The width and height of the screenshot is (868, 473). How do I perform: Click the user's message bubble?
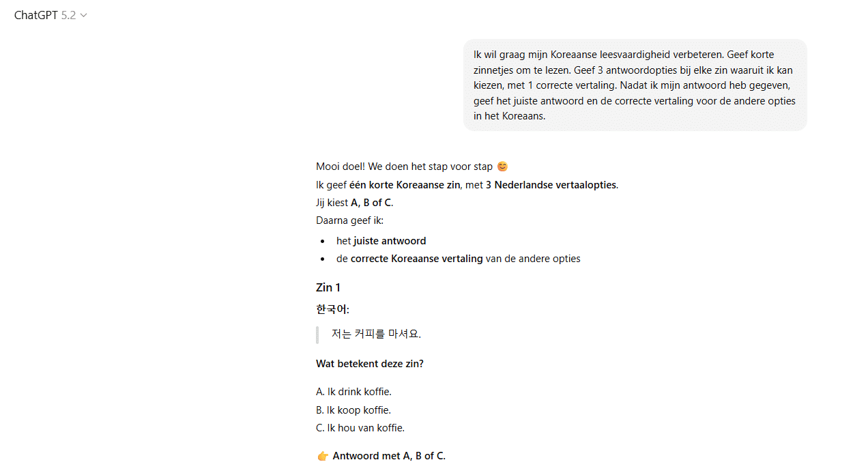[x=635, y=85]
